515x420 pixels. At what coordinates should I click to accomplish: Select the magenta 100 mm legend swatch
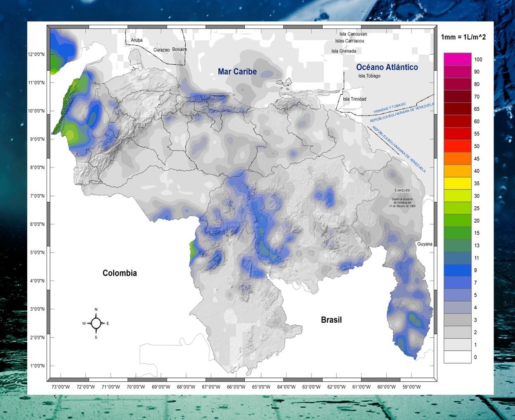coord(457,59)
